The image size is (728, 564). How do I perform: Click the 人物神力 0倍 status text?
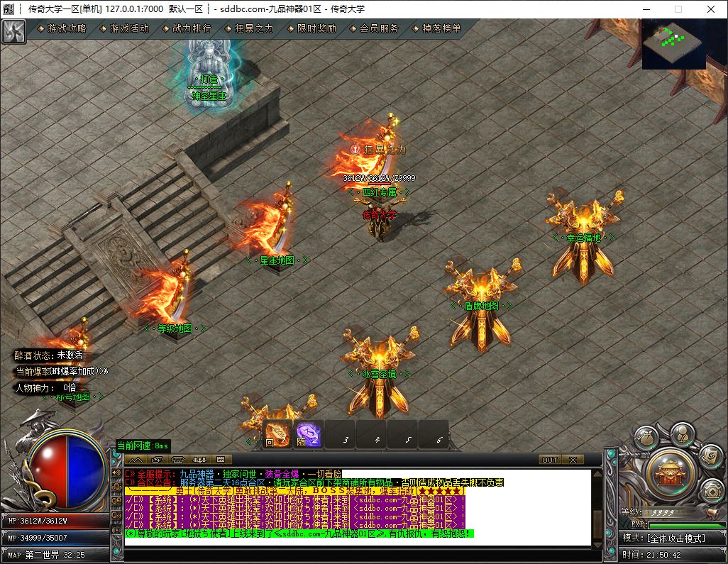[x=45, y=387]
